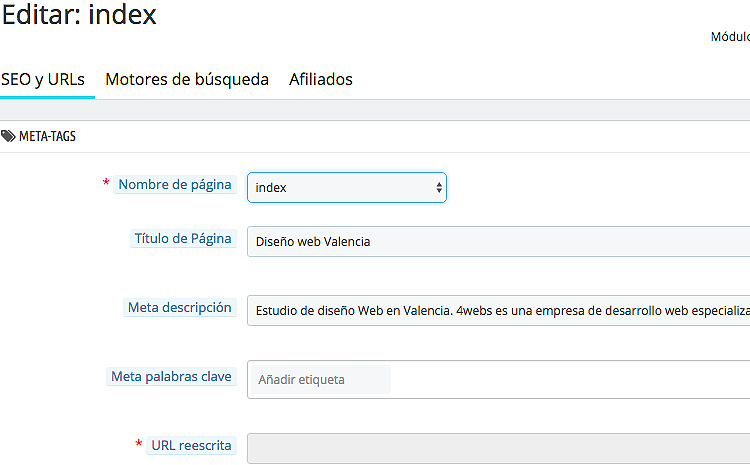Click the Meta palabras clave label

[171, 376]
